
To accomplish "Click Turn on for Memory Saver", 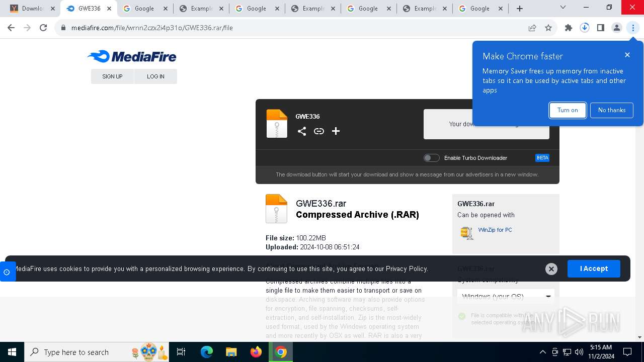I will pos(568,110).
